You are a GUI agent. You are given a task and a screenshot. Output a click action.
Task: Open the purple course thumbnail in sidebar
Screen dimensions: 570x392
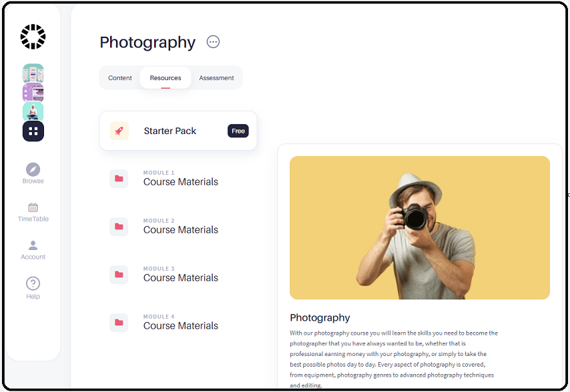[33, 92]
